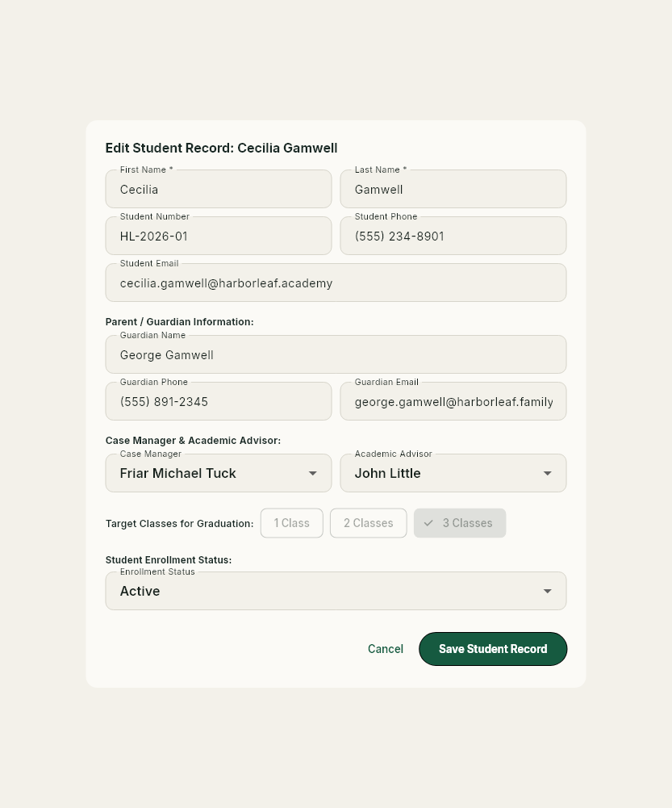Save the student record
The height and width of the screenshot is (808, 672).
point(493,649)
